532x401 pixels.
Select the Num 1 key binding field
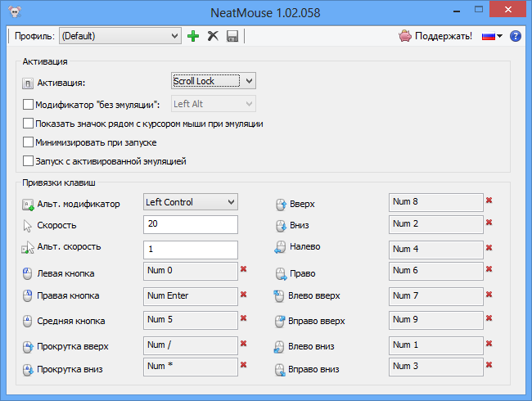[436, 345]
